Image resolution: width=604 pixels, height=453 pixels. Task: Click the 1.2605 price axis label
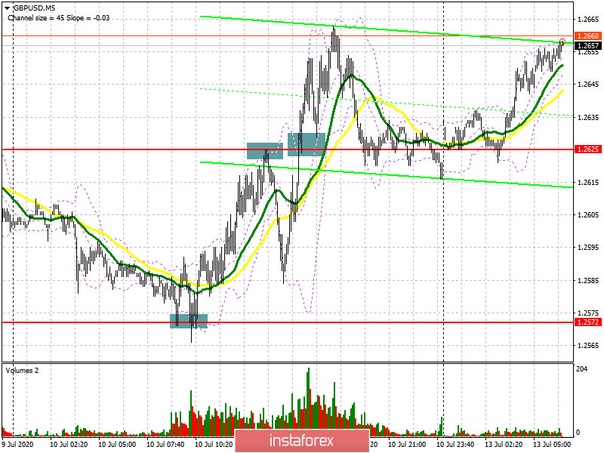(588, 215)
